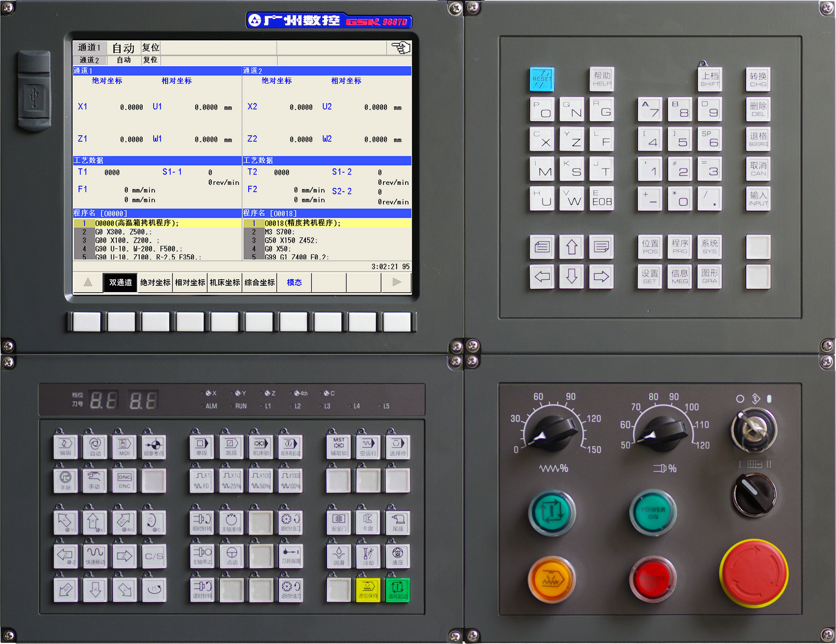This screenshot has width=836, height=644.
Task: Toggle MST Auxiliary Lock key (辅助锁)
Action: tap(338, 446)
